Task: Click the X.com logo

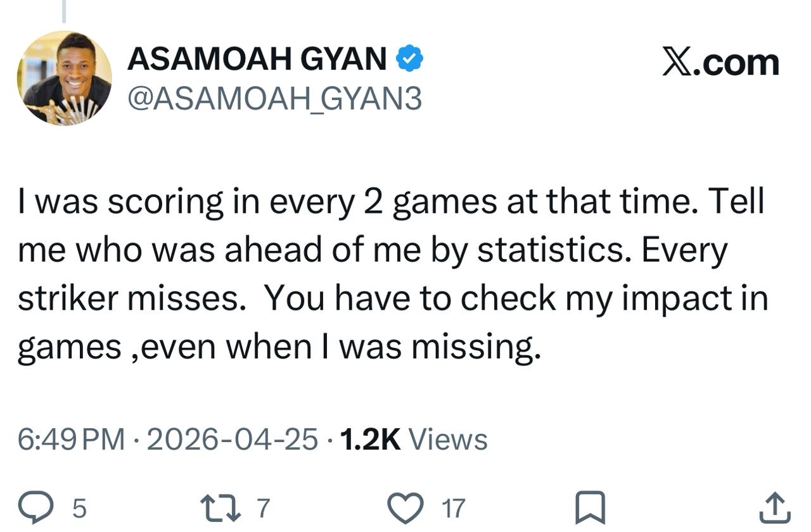Action: click(720, 62)
